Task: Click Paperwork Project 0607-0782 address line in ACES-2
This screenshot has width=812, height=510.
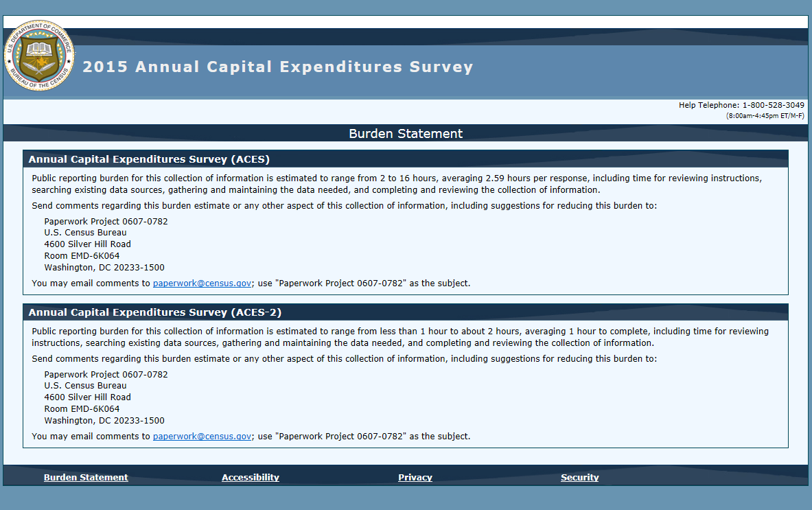Action: click(106, 374)
